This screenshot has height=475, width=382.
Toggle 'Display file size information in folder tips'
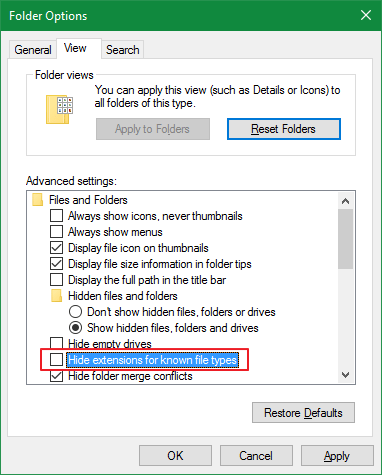tap(56, 264)
